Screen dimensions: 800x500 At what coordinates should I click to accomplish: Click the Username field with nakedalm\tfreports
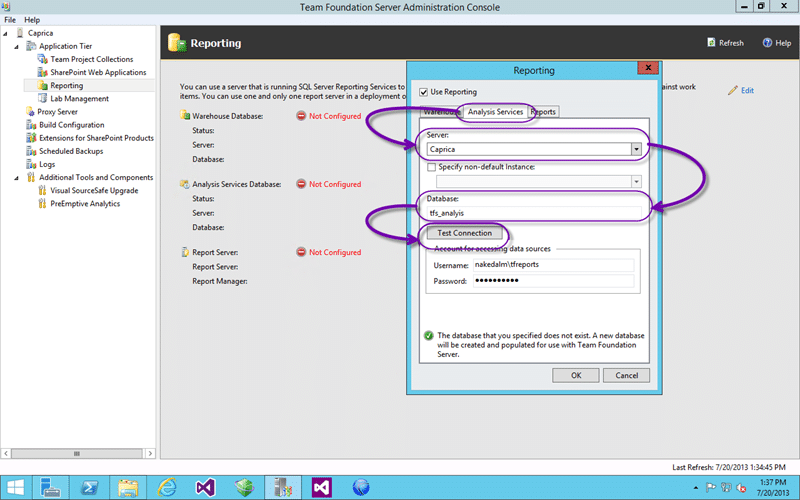[x=554, y=265]
